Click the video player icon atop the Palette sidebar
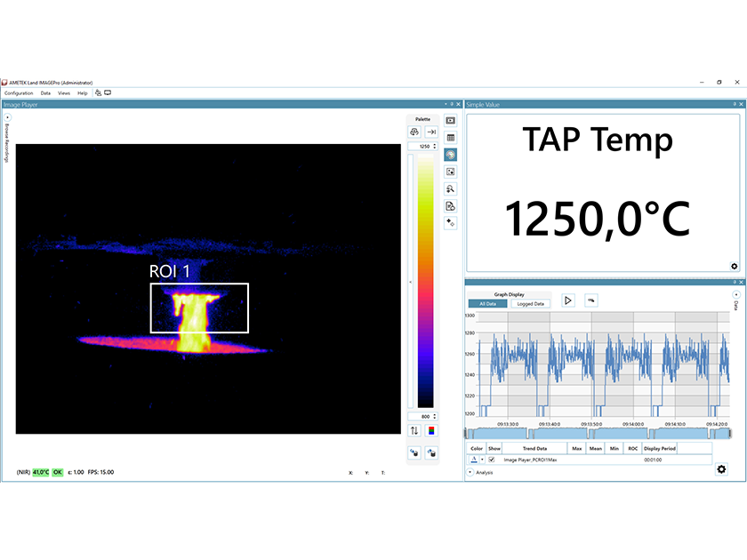Screen dimensions: 747x560 450,122
